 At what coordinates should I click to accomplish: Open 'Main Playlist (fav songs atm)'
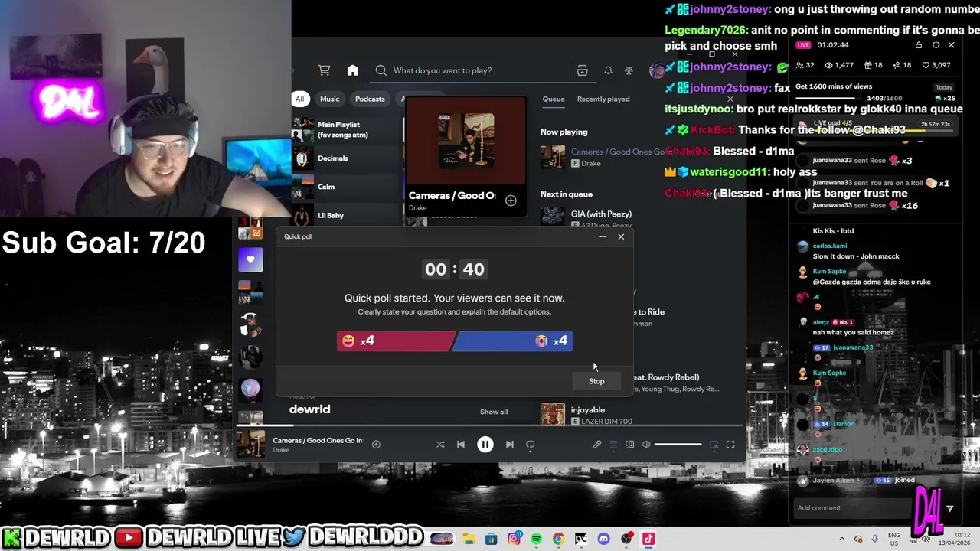coord(346,129)
